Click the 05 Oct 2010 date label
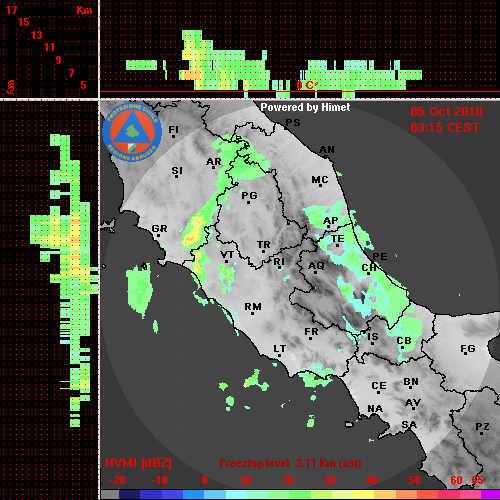Image resolution: width=500 pixels, height=500 pixels. pyautogui.click(x=446, y=112)
